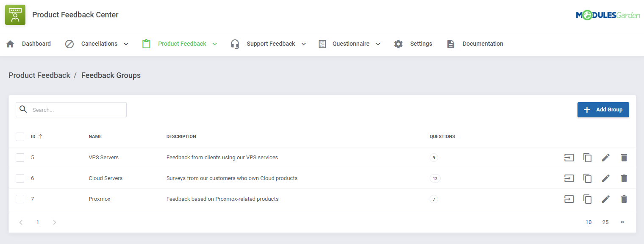Click the search magnifier icon
Viewport: 644px width, 244px height.
pyautogui.click(x=23, y=109)
